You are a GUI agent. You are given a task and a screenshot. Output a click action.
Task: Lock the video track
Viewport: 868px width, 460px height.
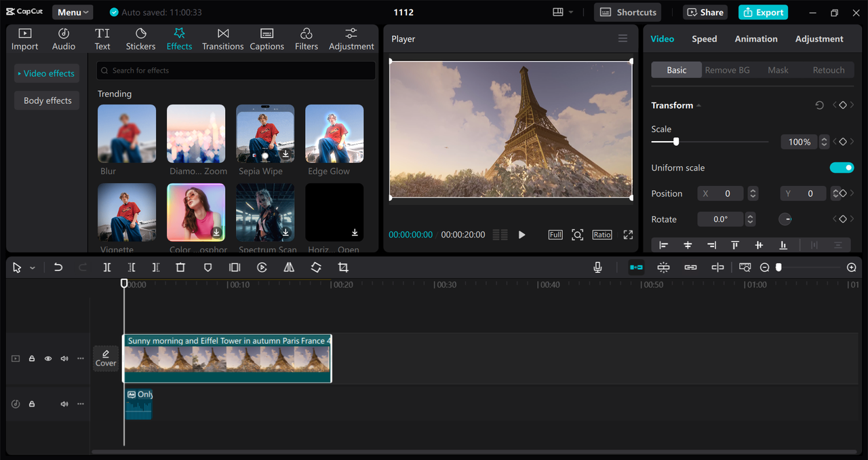[x=32, y=358]
